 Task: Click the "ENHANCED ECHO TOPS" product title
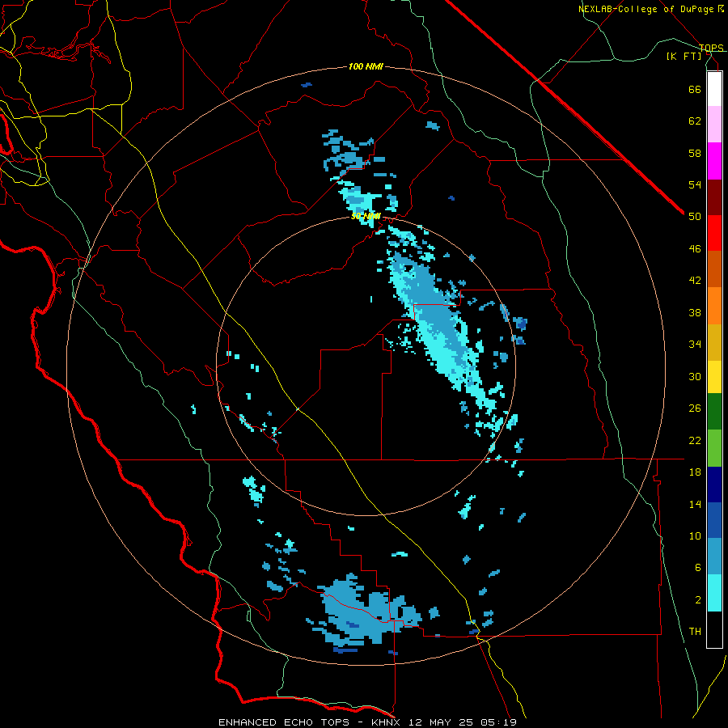(284, 722)
